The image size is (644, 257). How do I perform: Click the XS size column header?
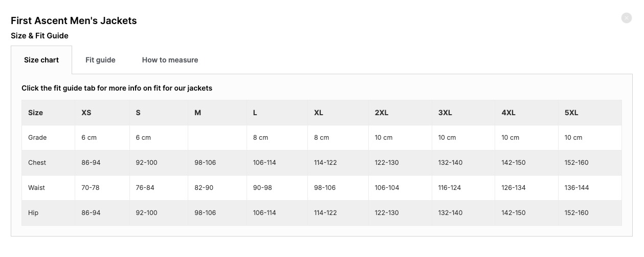86,113
